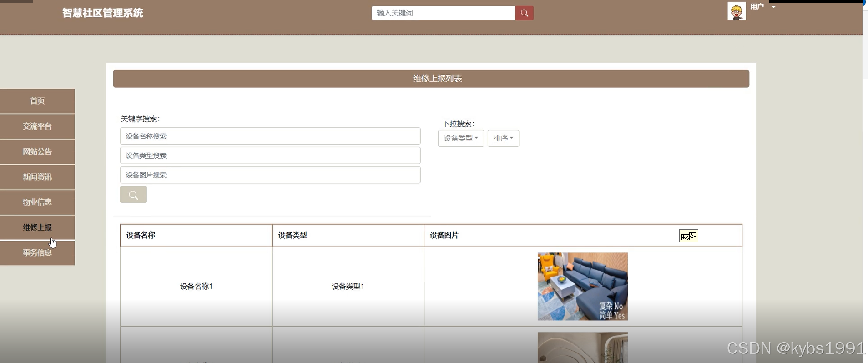
Task: Select 维修上报 in the sidebar
Action: (37, 227)
